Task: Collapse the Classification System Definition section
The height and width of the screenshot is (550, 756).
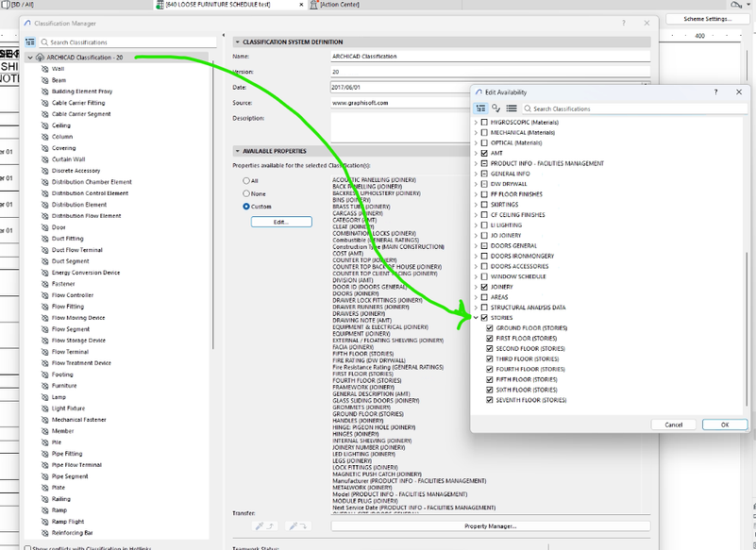Action: (x=237, y=42)
